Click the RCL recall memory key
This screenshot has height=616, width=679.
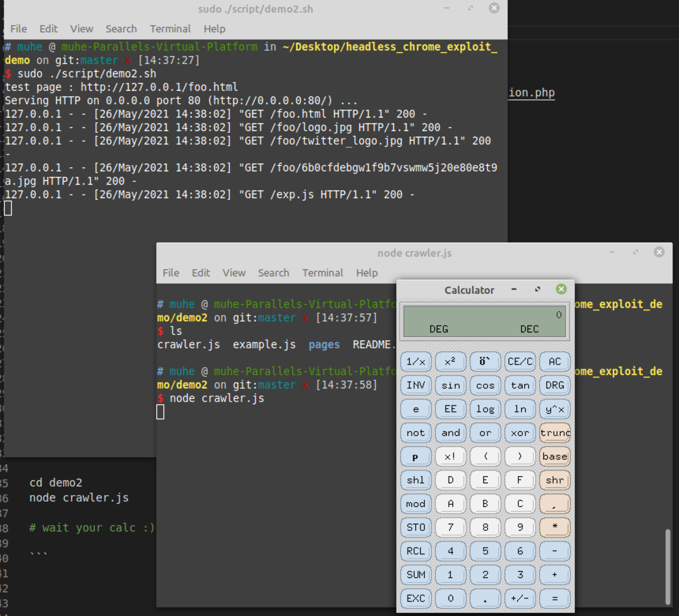(x=416, y=551)
